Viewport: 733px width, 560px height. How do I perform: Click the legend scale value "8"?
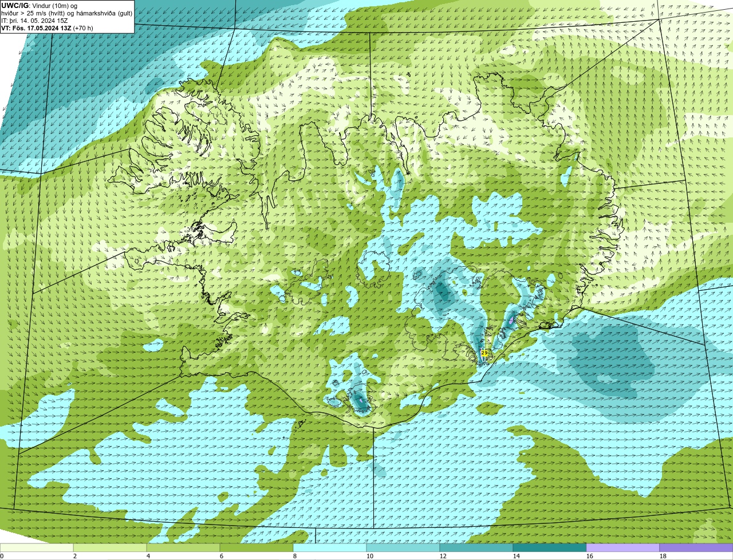click(x=295, y=556)
